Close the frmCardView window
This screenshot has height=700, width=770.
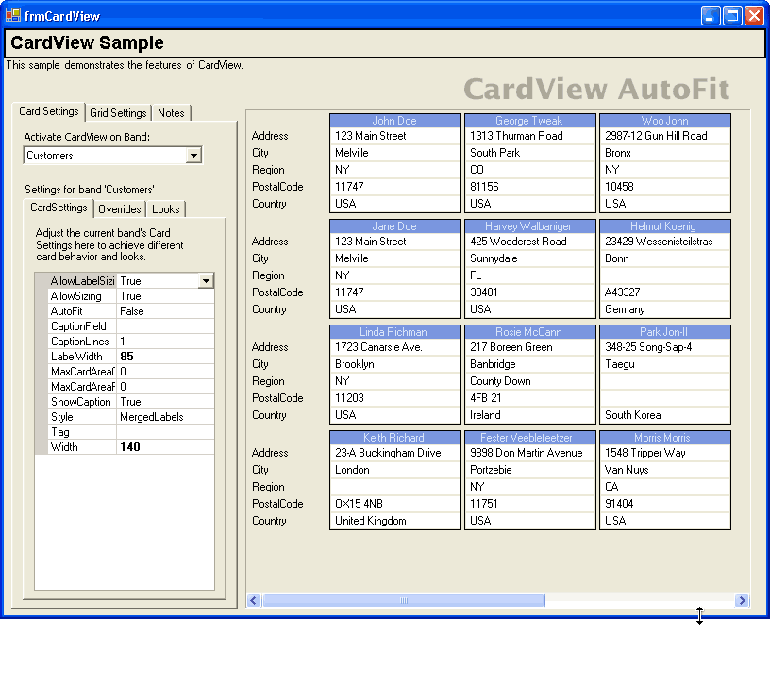point(755,15)
